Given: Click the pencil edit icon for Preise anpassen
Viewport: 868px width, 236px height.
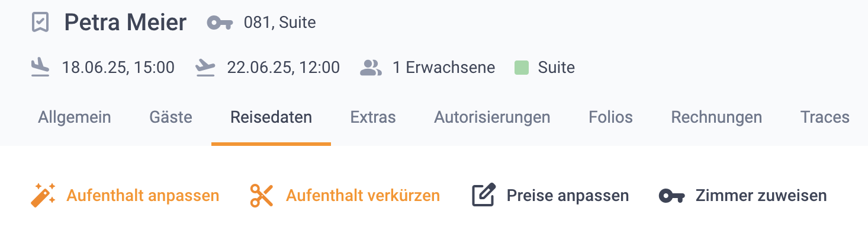Looking at the screenshot, I should (x=483, y=195).
